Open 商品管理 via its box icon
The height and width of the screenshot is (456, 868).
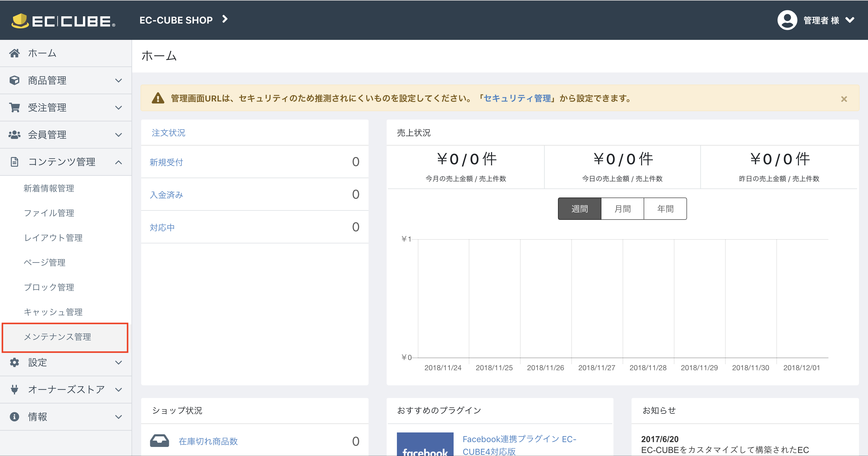click(x=14, y=80)
